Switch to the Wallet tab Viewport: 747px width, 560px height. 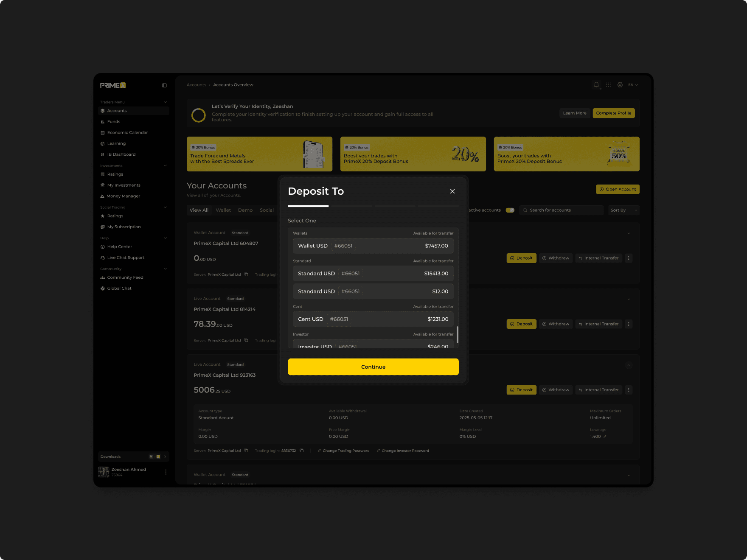click(x=223, y=210)
